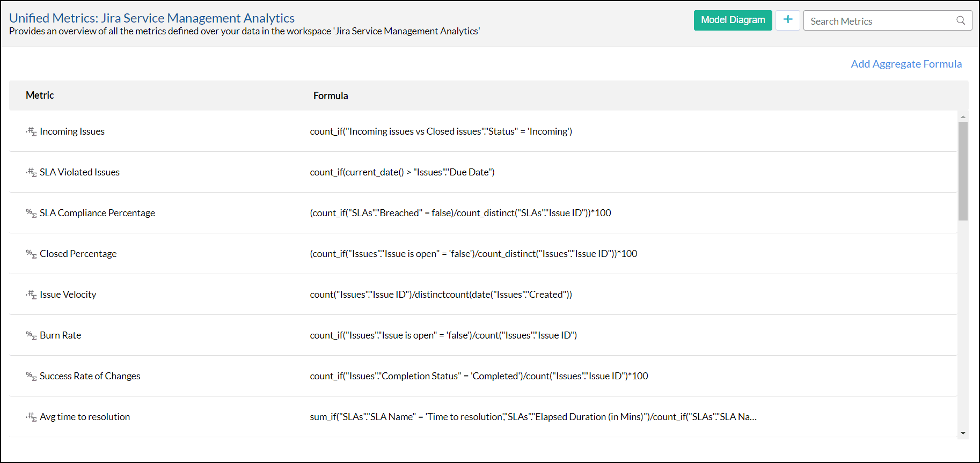The width and height of the screenshot is (980, 463).
Task: Click the Closed Percentage percent icon
Action: [31, 254]
